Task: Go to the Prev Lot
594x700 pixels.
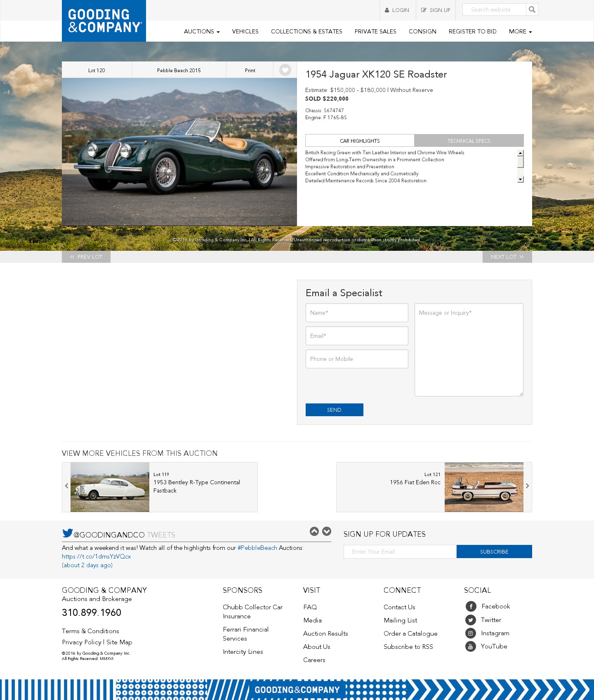Action: tap(86, 257)
